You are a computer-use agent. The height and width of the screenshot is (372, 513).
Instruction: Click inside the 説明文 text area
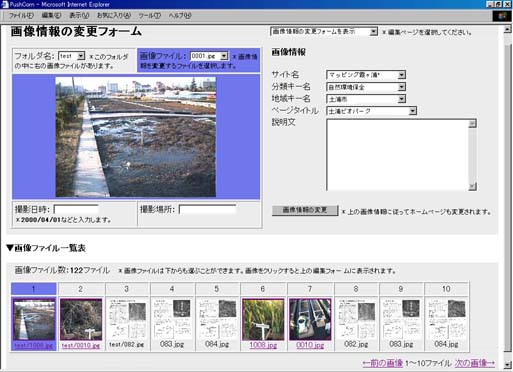click(397, 155)
